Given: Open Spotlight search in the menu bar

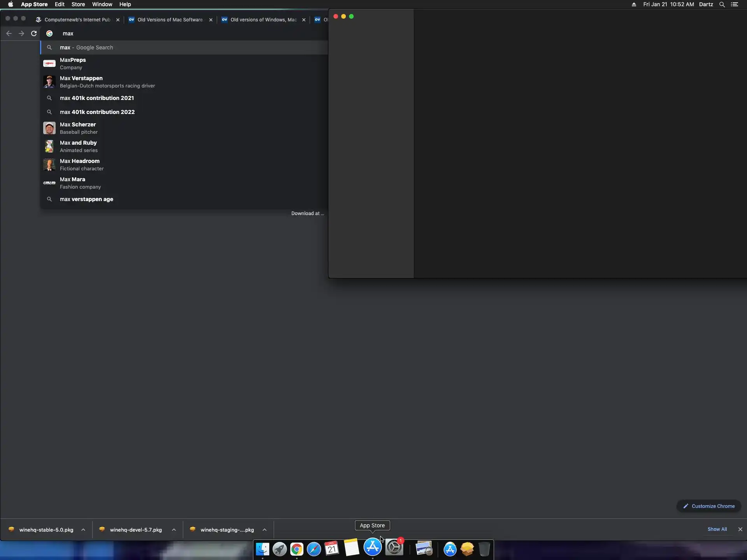Looking at the screenshot, I should (x=722, y=4).
